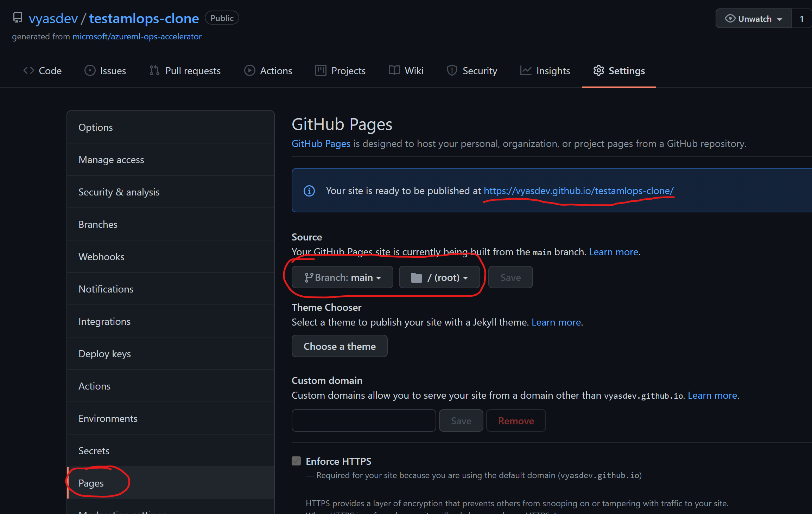The height and width of the screenshot is (514, 812).
Task: Click the testamlops-clone repository link
Action: (x=144, y=18)
